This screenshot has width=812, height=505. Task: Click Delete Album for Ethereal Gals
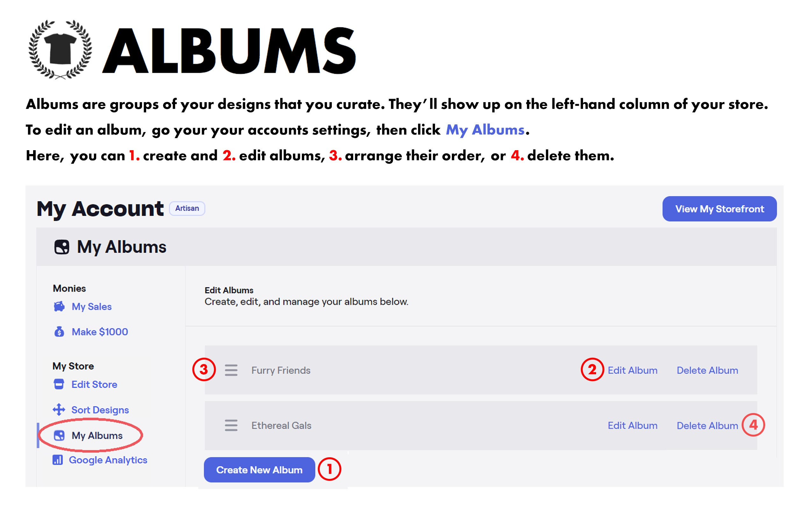pos(707,425)
